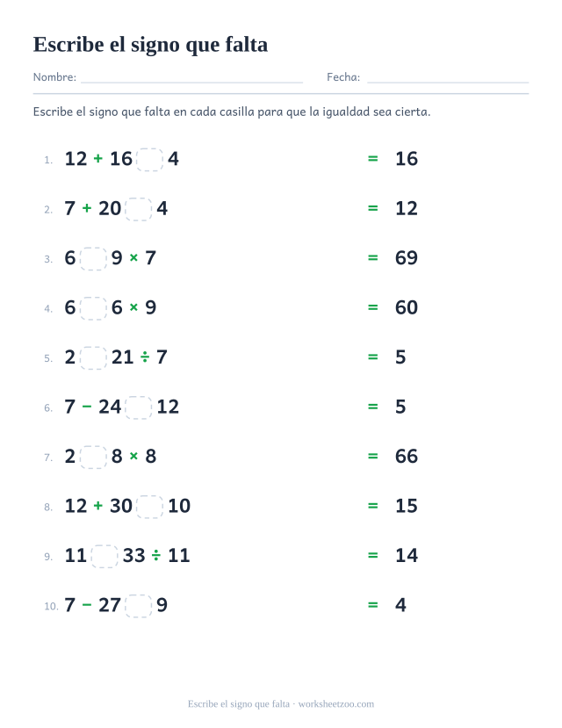The image size is (562, 728).
Task: Select the blank box between 20 and 4
Action: click(139, 209)
